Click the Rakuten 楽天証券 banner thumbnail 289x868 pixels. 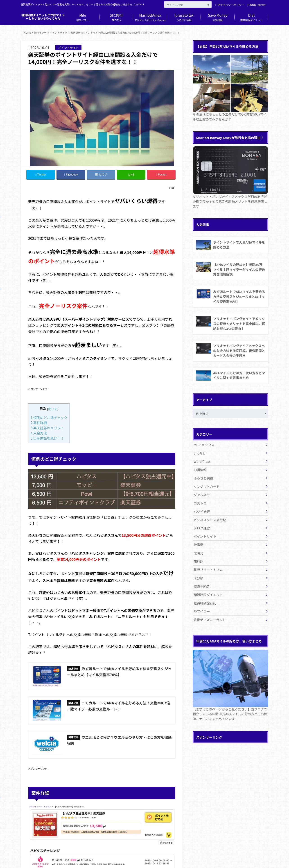(x=45, y=825)
